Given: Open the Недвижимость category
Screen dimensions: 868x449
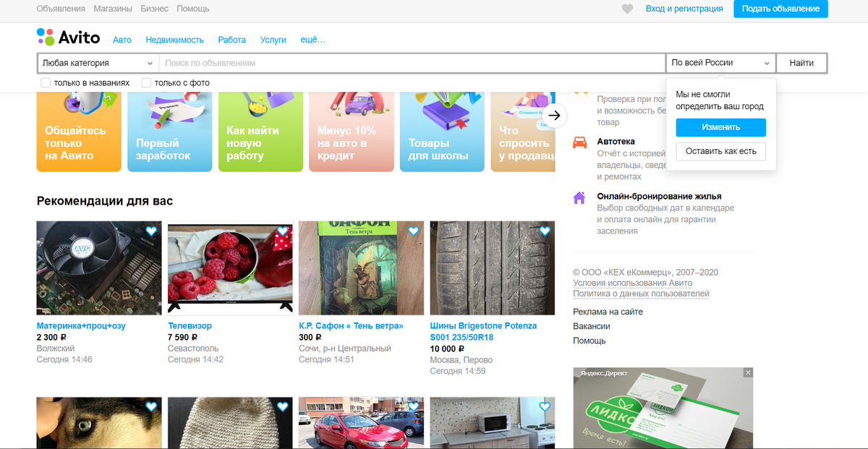Looking at the screenshot, I should coord(175,40).
